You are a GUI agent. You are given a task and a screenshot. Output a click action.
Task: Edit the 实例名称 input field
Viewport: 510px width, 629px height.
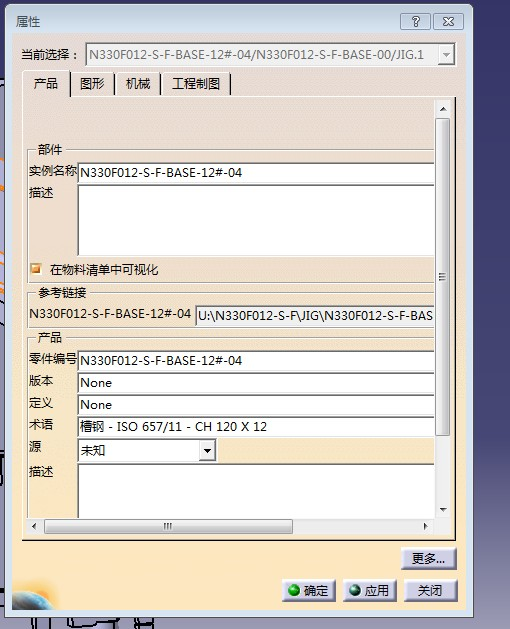click(x=256, y=173)
